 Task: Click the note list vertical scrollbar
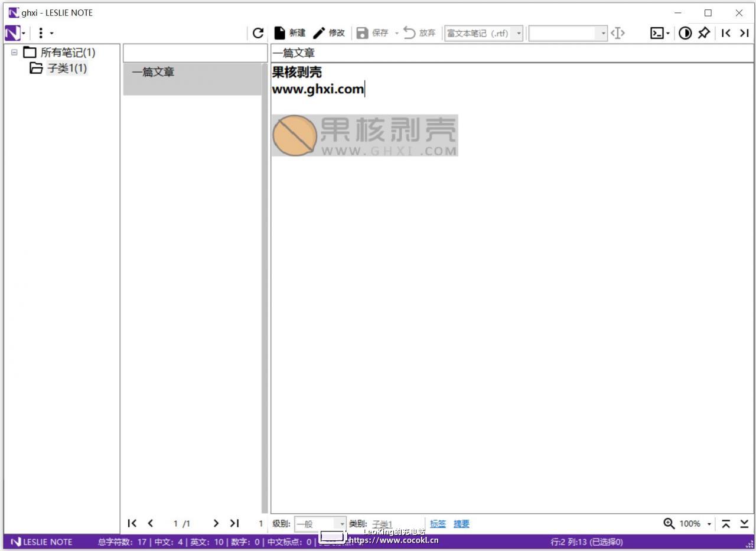pyautogui.click(x=265, y=288)
